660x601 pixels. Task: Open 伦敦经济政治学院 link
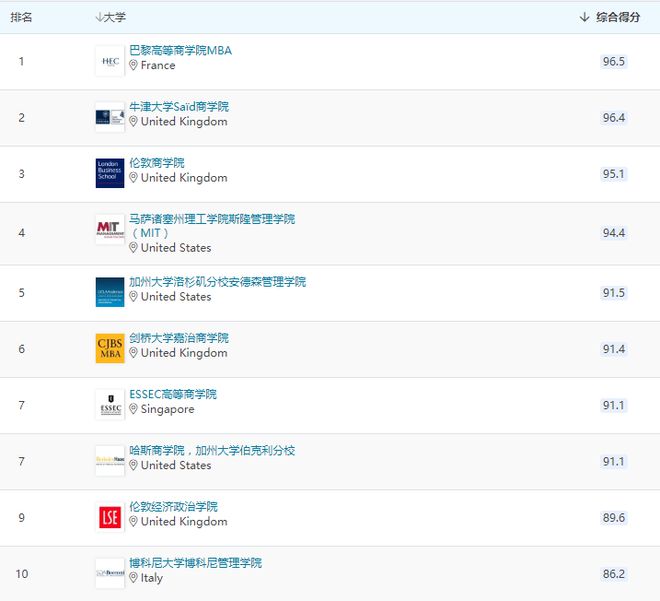[173, 507]
